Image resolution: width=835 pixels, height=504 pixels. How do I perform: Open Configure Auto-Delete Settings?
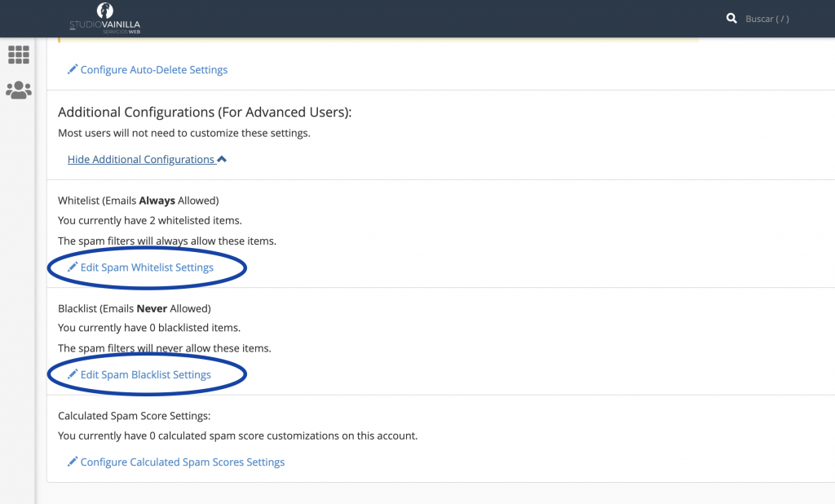tap(153, 70)
